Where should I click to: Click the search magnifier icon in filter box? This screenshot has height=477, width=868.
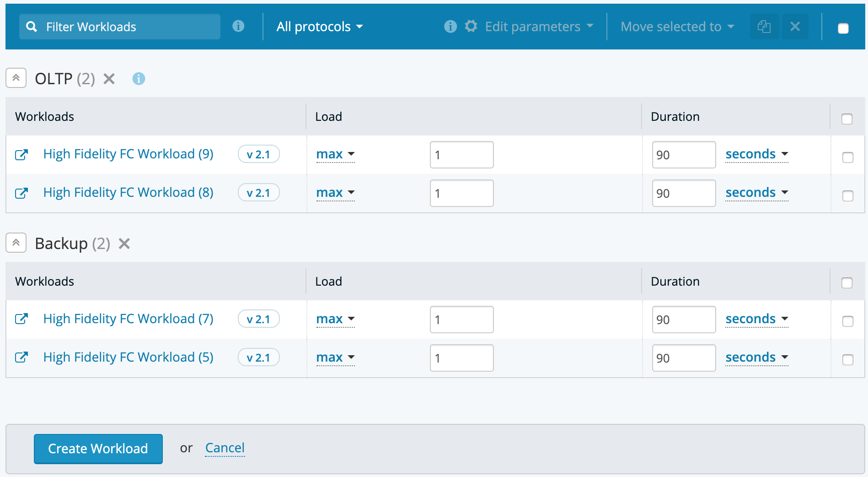(x=32, y=27)
